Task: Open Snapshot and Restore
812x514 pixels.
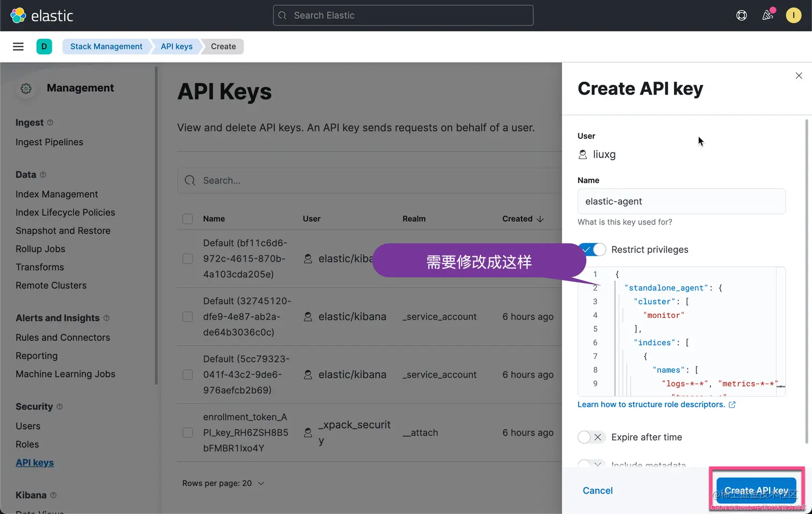Action: pos(63,231)
